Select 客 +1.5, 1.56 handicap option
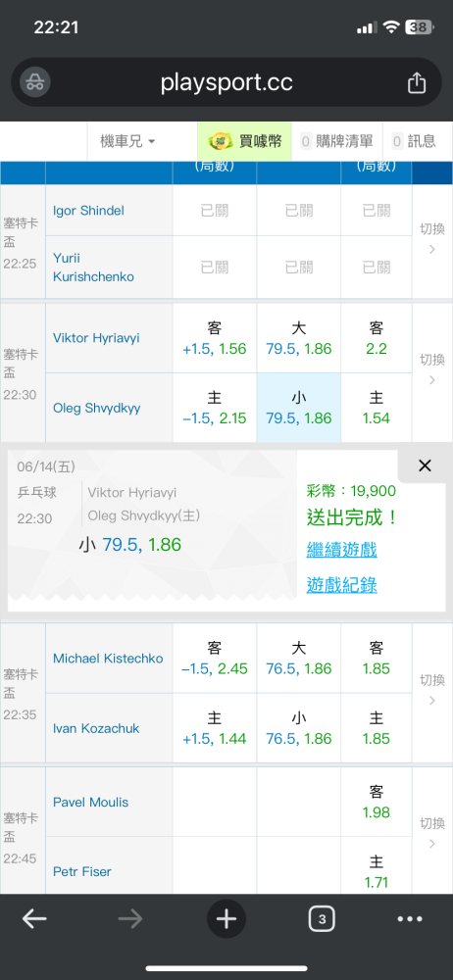The width and height of the screenshot is (453, 980). pos(215,338)
